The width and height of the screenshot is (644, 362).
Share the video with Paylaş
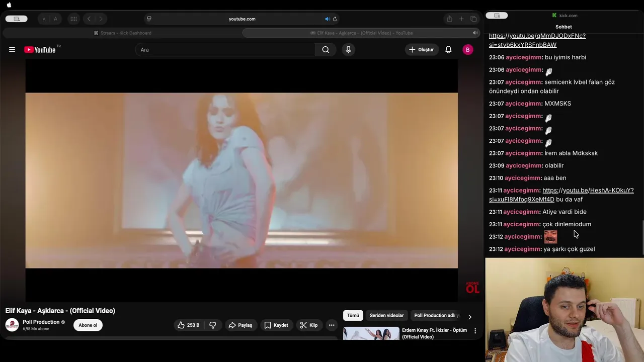coord(240,325)
